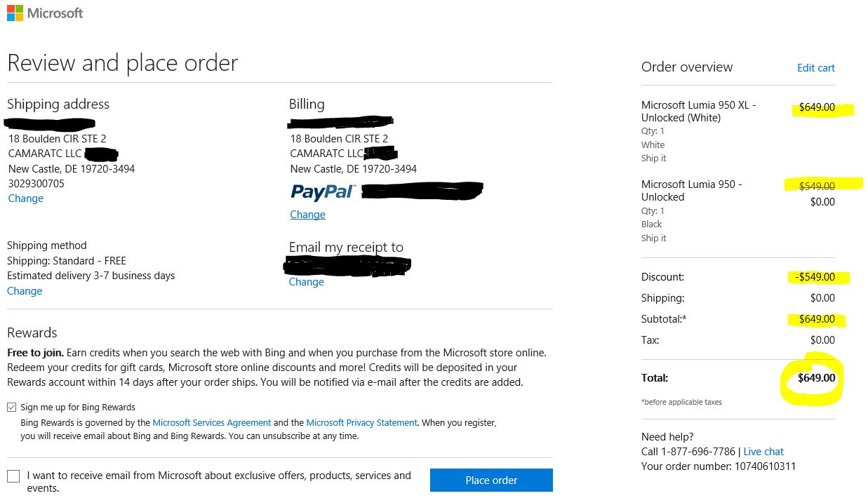Select the Microsoft Lumia 950 XL item name
The height and width of the screenshot is (498, 868).
click(x=698, y=112)
